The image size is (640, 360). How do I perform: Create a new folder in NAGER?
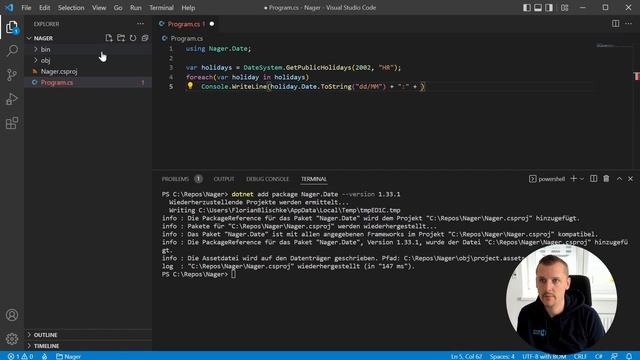tap(121, 38)
